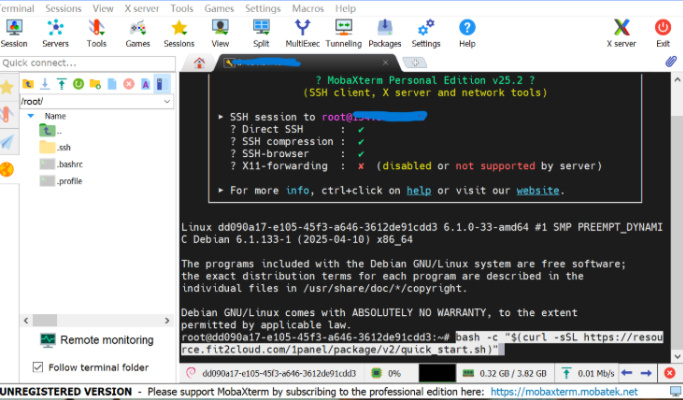683x400 pixels.
Task: Expand the /root/ path dropdown
Action: point(167,102)
